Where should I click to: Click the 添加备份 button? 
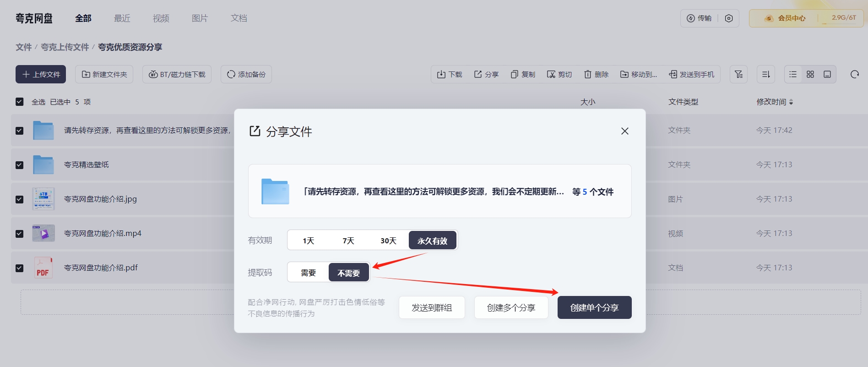tap(246, 74)
